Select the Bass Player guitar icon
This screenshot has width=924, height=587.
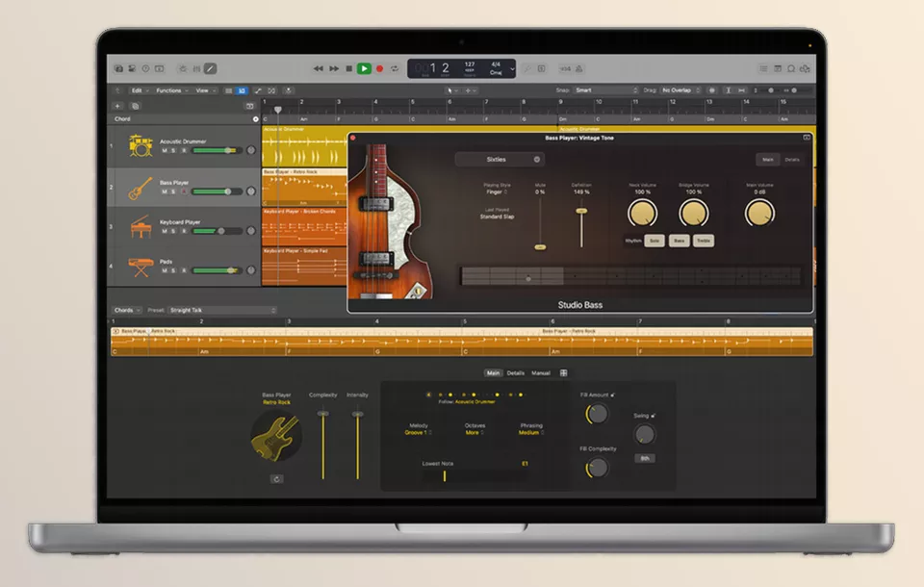coord(141,189)
